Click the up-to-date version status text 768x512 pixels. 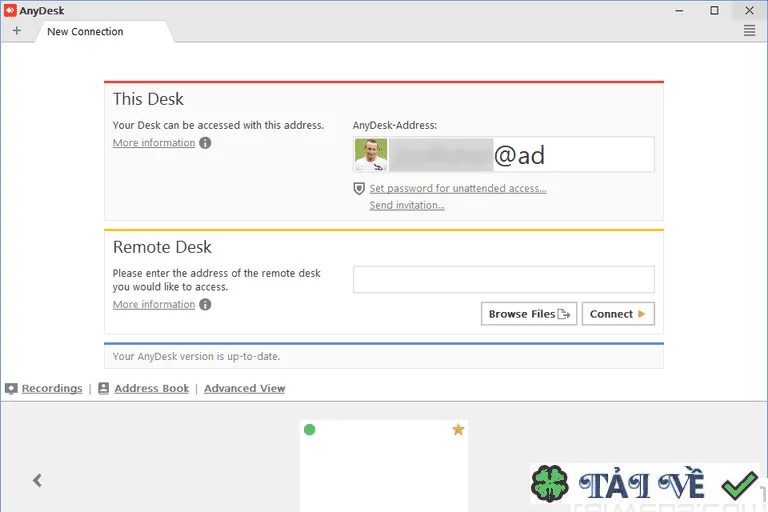pyautogui.click(x=196, y=357)
